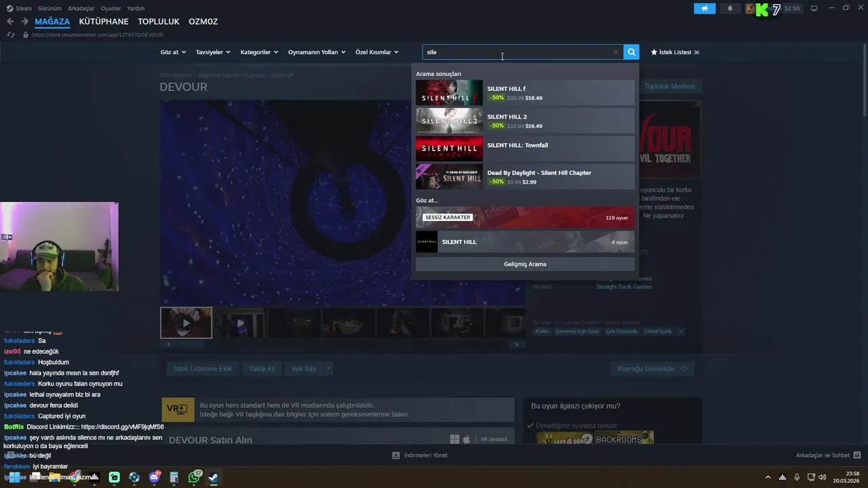Image resolution: width=868 pixels, height=488 pixels.
Task: Expand the Tavsiyeler dropdown
Action: coord(213,52)
